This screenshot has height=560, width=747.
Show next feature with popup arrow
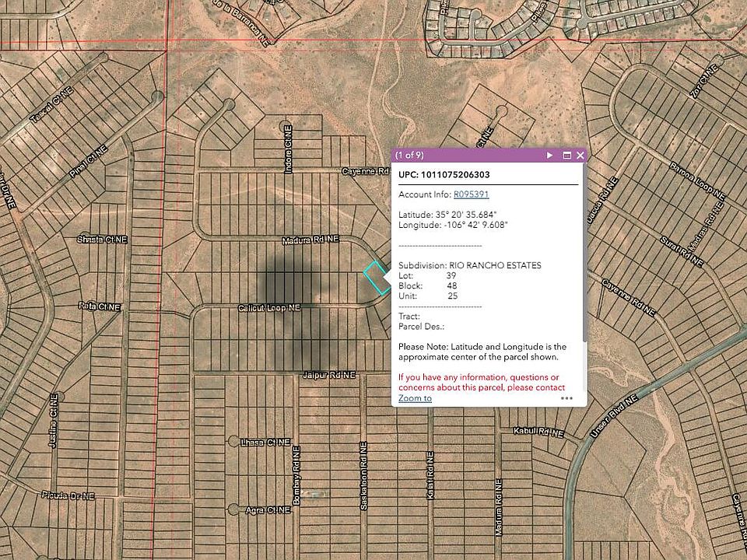[549, 156]
